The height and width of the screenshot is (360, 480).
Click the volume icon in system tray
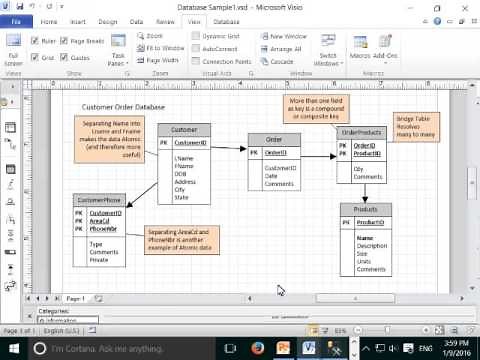(x=394, y=349)
